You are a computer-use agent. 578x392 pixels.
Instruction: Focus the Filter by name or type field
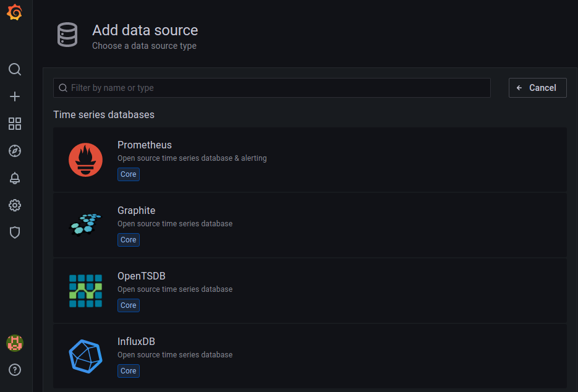click(x=271, y=88)
